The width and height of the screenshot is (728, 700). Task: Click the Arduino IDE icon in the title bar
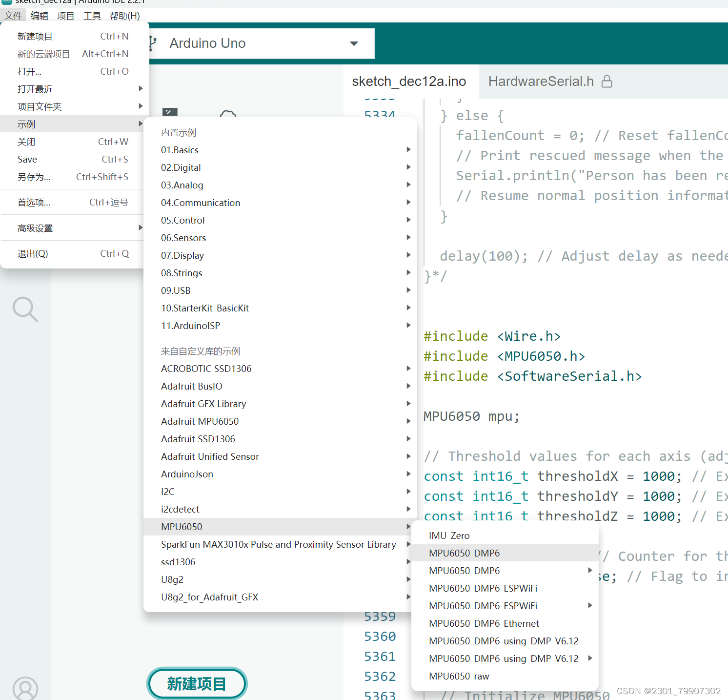[x=6, y=2]
